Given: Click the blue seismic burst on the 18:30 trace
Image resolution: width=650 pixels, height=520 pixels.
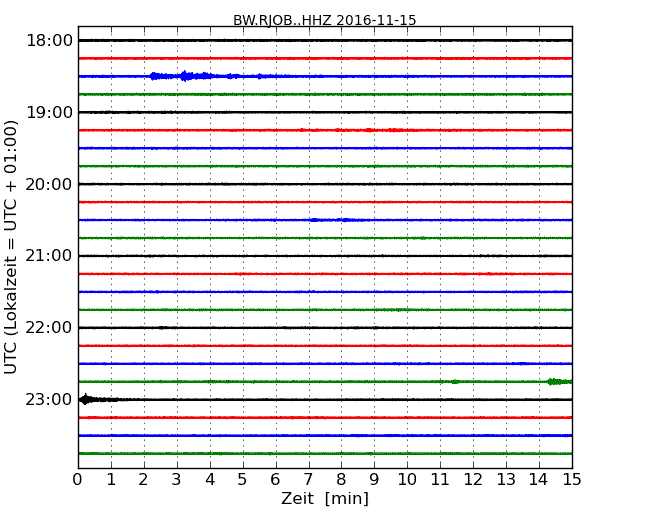Looking at the screenshot, I should [182, 76].
